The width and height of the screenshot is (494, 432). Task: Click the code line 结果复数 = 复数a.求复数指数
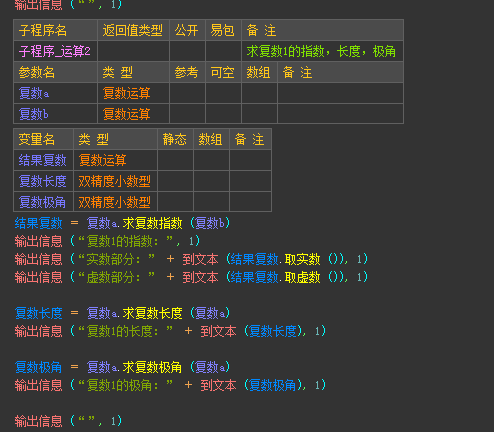point(122,223)
